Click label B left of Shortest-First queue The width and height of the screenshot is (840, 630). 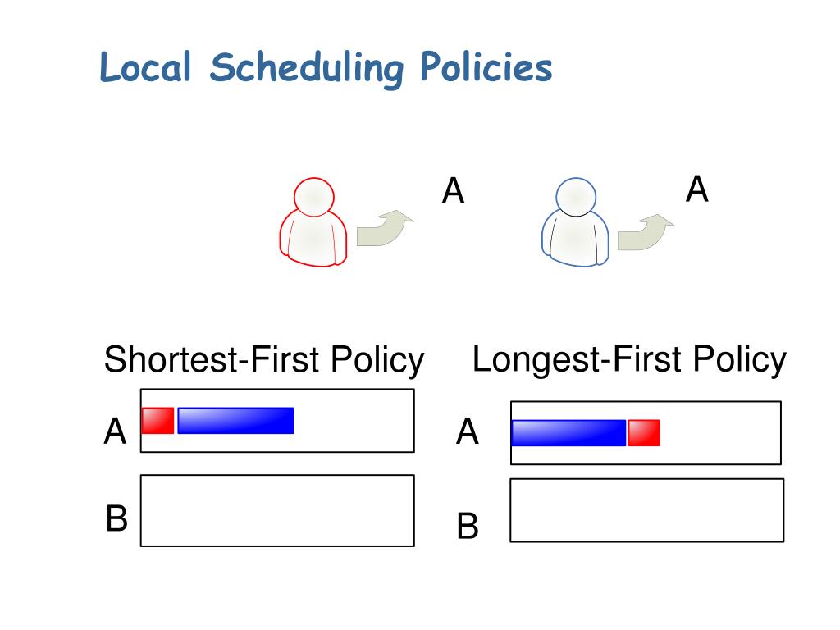[116, 518]
